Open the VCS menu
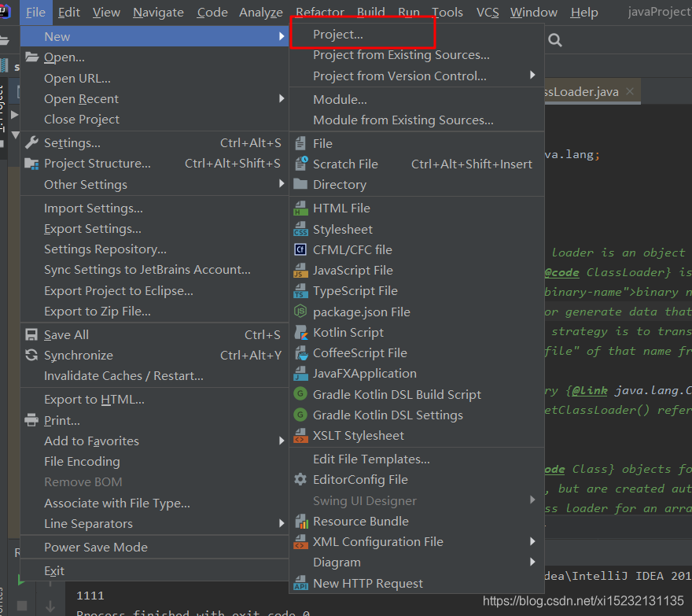692x616 pixels. tap(488, 13)
